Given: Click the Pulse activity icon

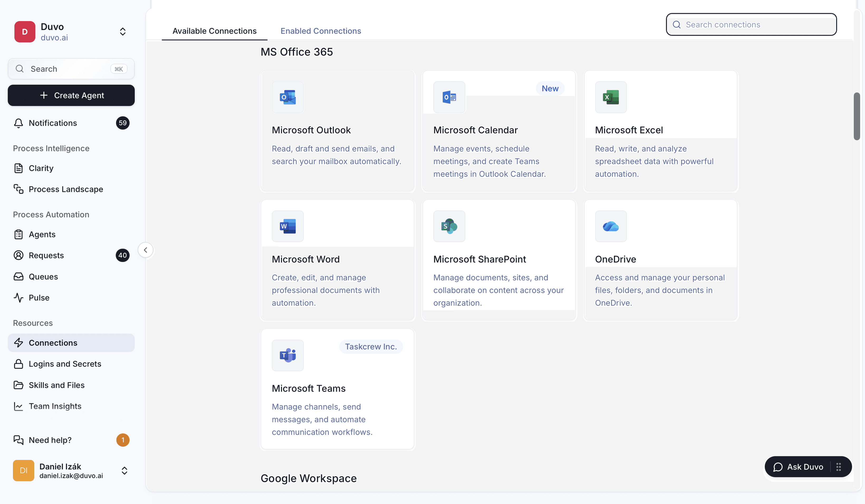Looking at the screenshot, I should (18, 297).
